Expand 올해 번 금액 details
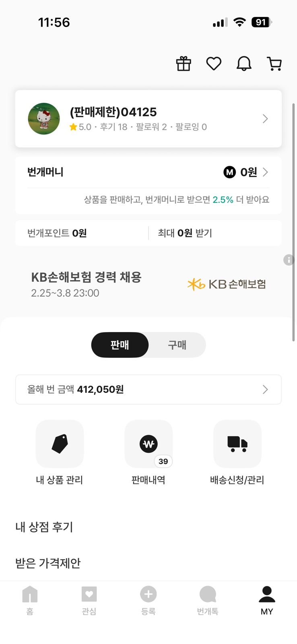 pos(265,389)
